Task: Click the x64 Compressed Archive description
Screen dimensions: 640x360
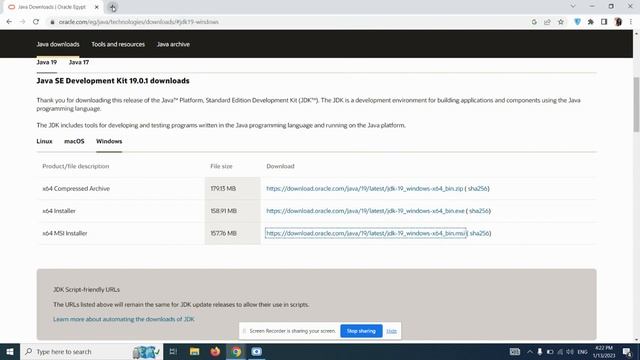Action: coord(76,189)
